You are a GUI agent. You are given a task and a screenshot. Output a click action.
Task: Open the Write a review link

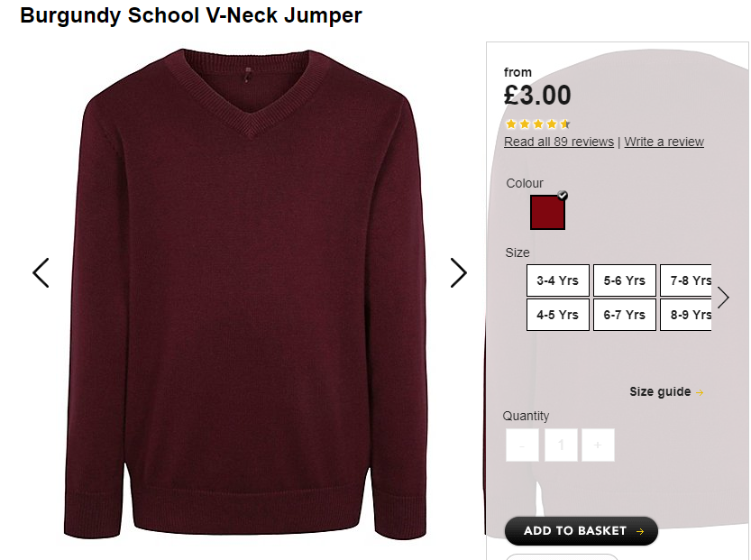click(x=664, y=142)
